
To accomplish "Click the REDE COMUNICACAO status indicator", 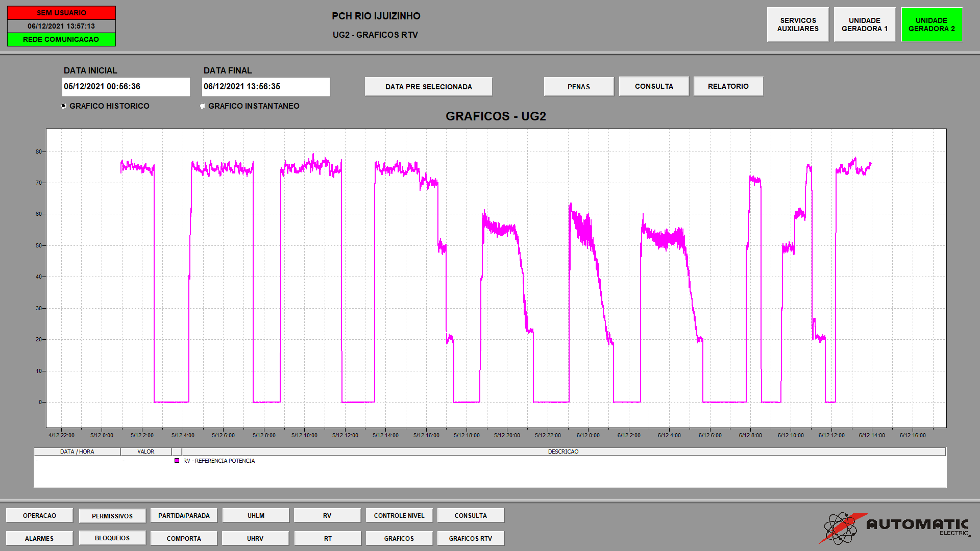I will point(61,39).
